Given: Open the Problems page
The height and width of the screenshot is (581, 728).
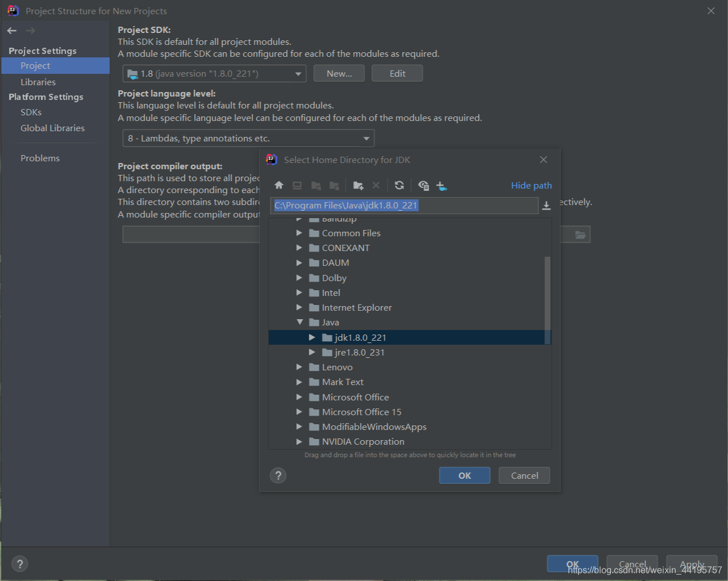Looking at the screenshot, I should click(40, 158).
